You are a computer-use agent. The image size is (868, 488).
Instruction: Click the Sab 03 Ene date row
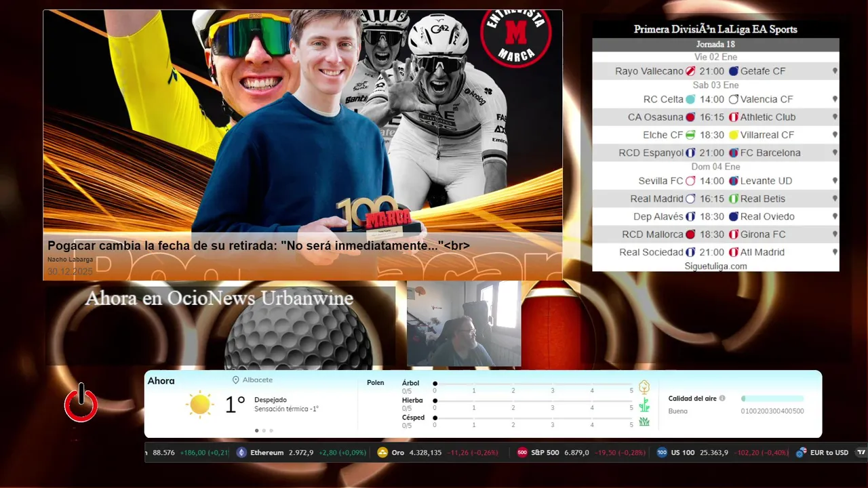point(715,85)
